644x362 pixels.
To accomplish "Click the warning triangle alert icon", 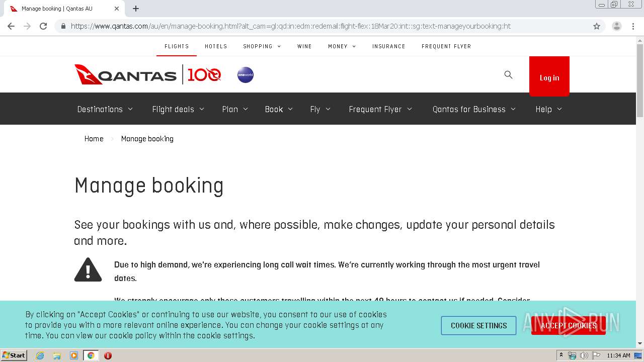I will (x=88, y=269).
